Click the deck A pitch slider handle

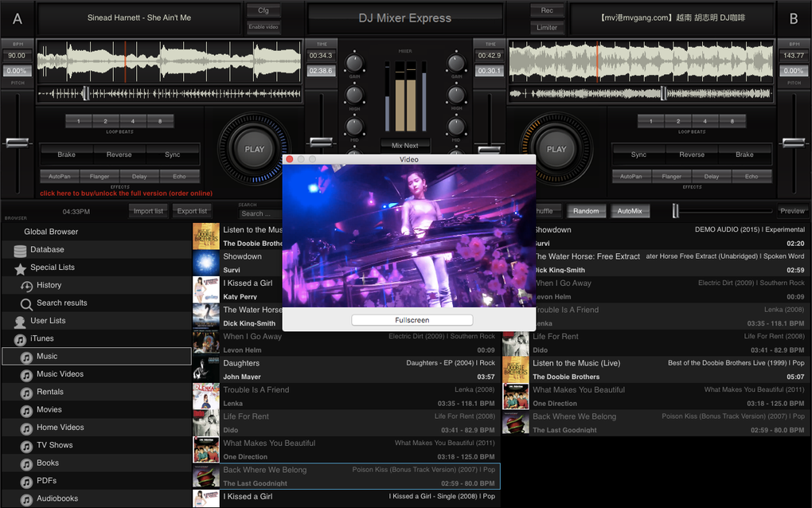click(17, 143)
